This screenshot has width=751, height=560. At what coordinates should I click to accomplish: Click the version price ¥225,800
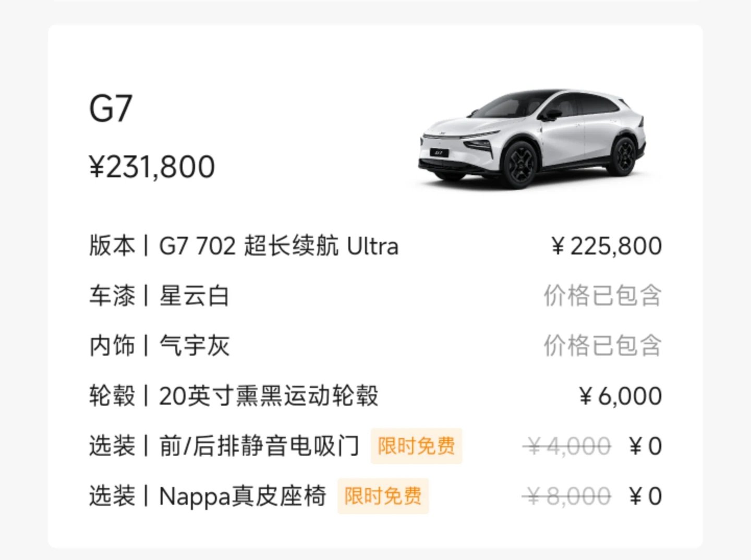point(607,246)
